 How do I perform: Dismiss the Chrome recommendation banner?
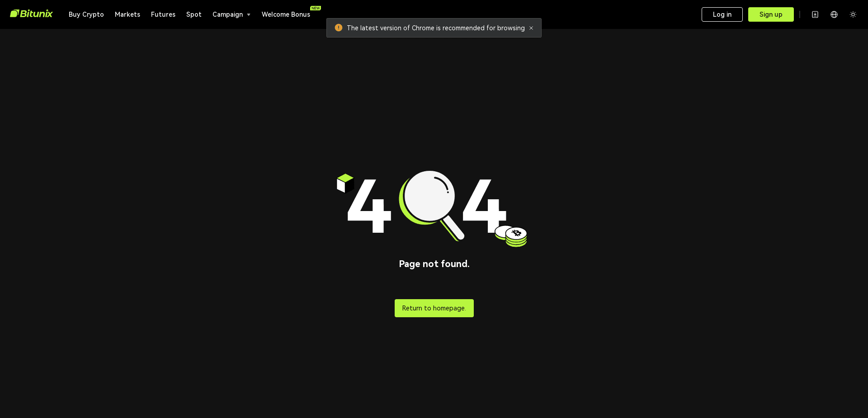531,28
